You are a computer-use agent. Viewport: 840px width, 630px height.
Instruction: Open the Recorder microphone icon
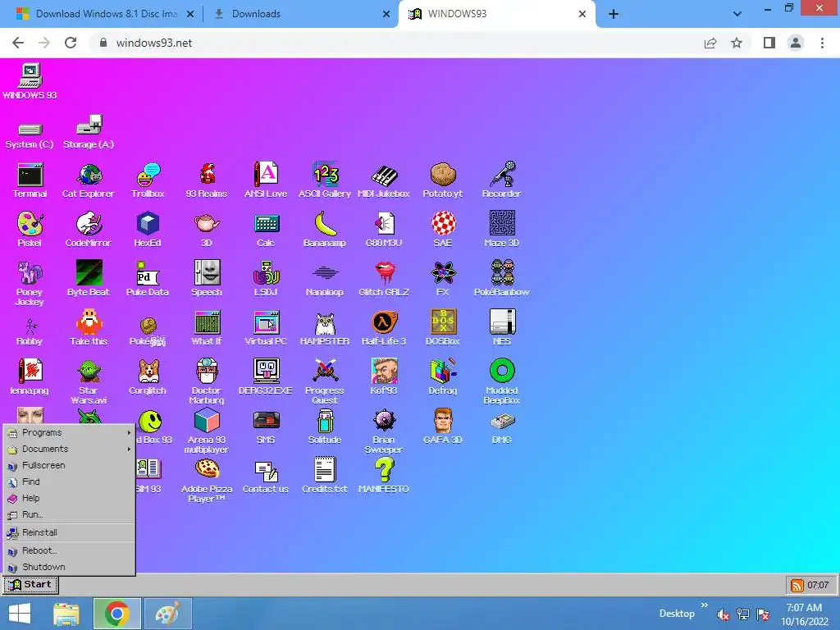coord(501,180)
